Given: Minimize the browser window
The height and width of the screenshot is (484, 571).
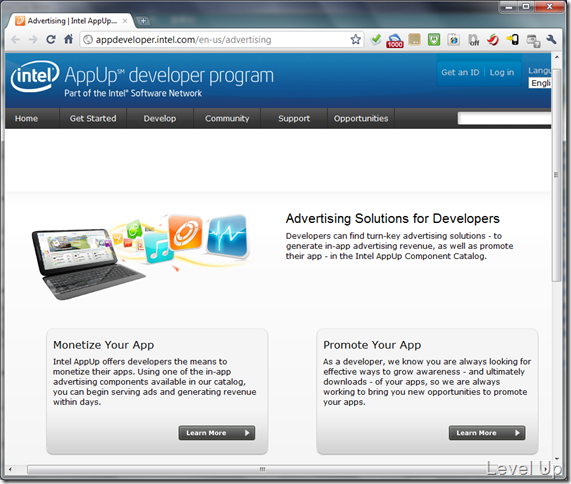Looking at the screenshot, I should 509,7.
